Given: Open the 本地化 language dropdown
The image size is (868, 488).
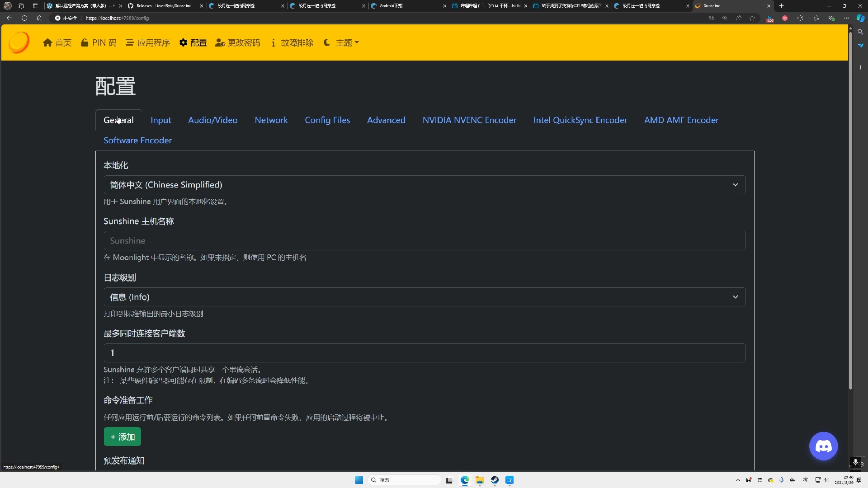Looking at the screenshot, I should (425, 185).
